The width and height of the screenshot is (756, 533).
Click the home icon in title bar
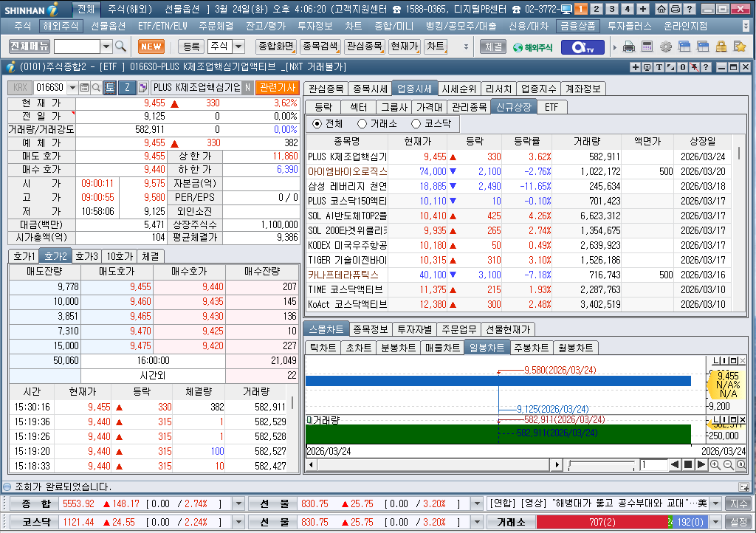coord(661,9)
